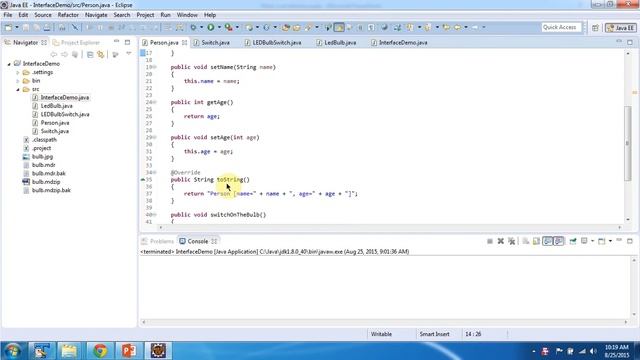Open the External Tools dropdown arrow
The height and width of the screenshot is (360, 640).
pos(237,27)
